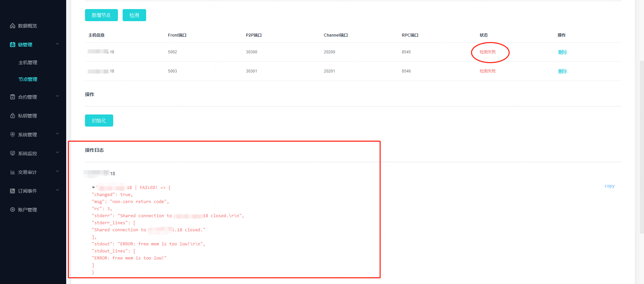
Task: Click 检测失败 status in port 5003 row
Action: 488,71
